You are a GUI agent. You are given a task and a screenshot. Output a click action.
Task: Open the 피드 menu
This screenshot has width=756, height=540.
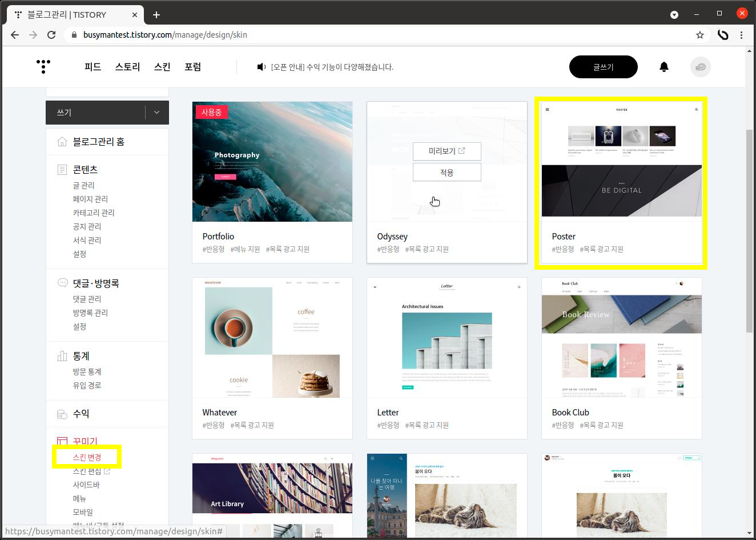pyautogui.click(x=93, y=67)
